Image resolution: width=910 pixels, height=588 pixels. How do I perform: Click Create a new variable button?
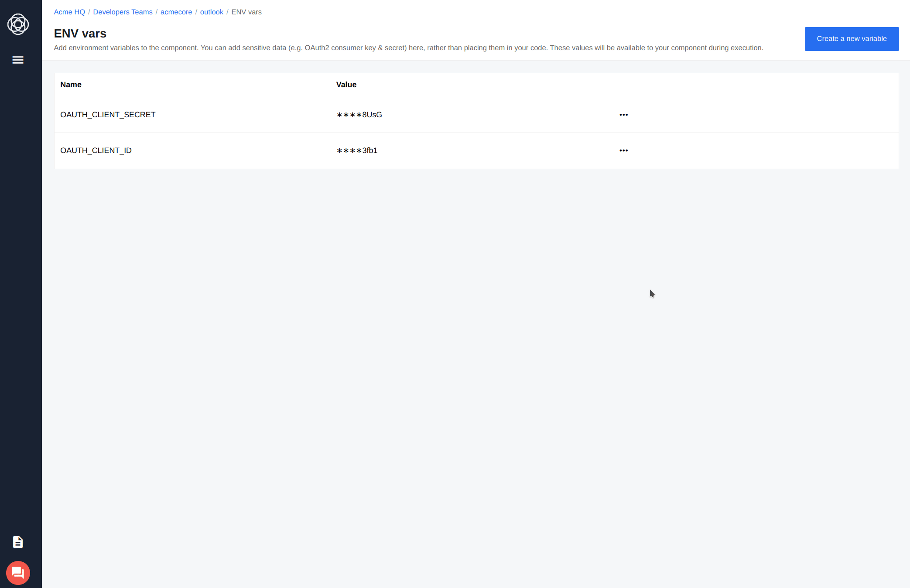click(852, 38)
